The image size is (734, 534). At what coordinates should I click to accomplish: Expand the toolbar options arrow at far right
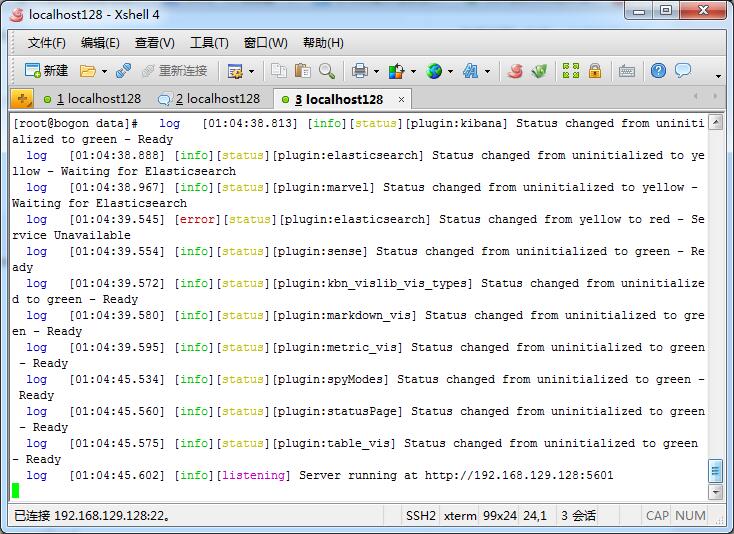(719, 76)
